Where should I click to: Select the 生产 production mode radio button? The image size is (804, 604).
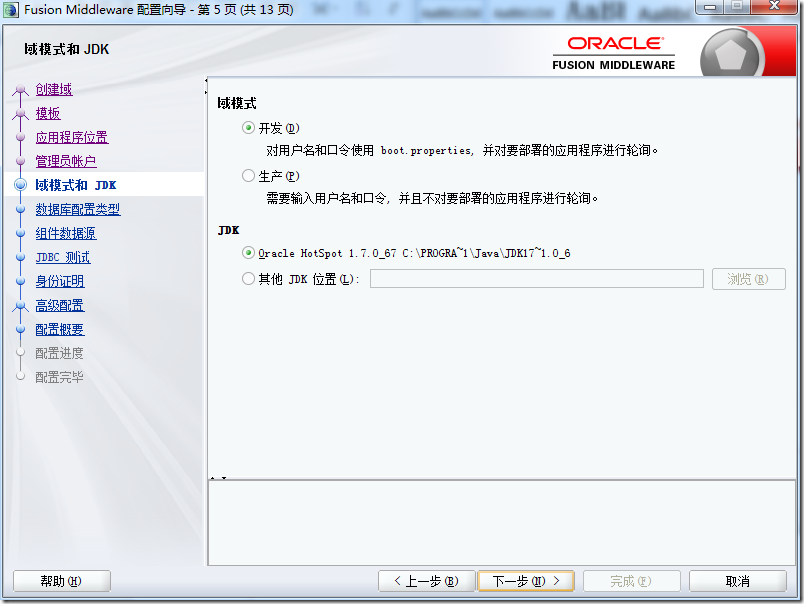pos(249,176)
